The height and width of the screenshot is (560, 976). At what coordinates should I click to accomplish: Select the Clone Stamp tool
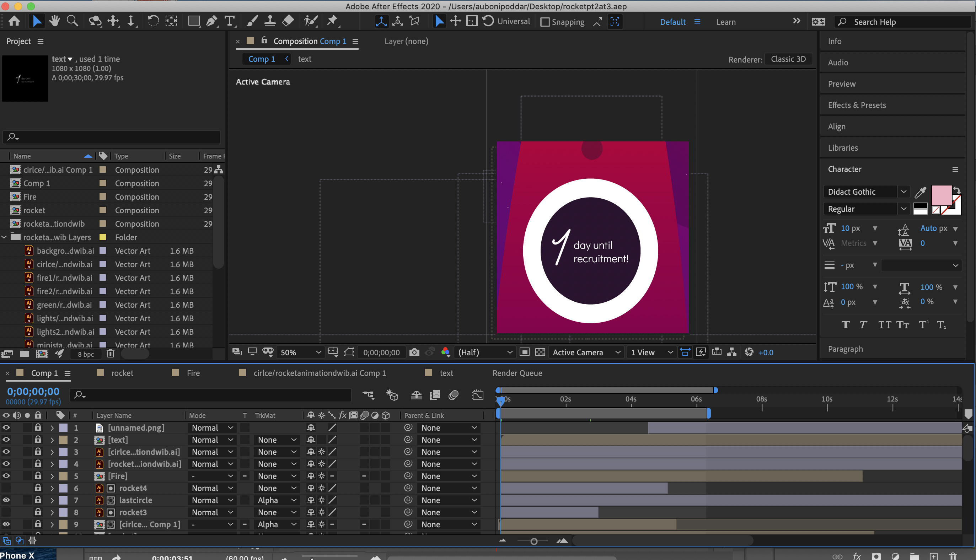pyautogui.click(x=270, y=21)
